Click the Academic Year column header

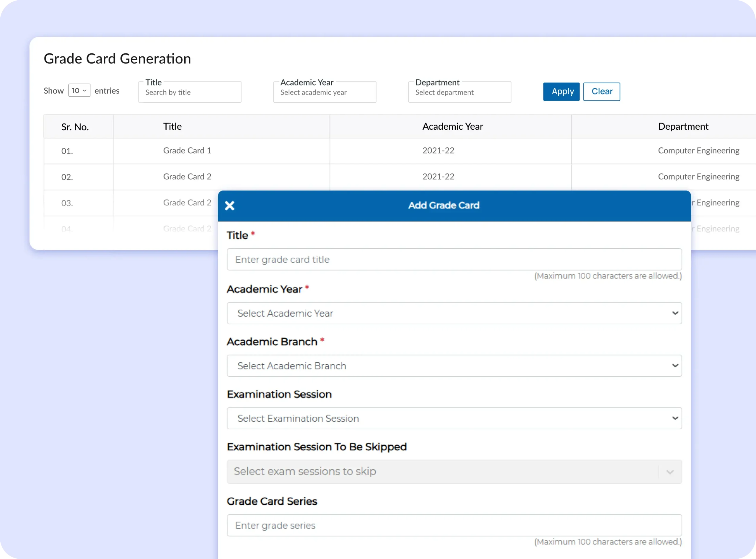pyautogui.click(x=452, y=127)
